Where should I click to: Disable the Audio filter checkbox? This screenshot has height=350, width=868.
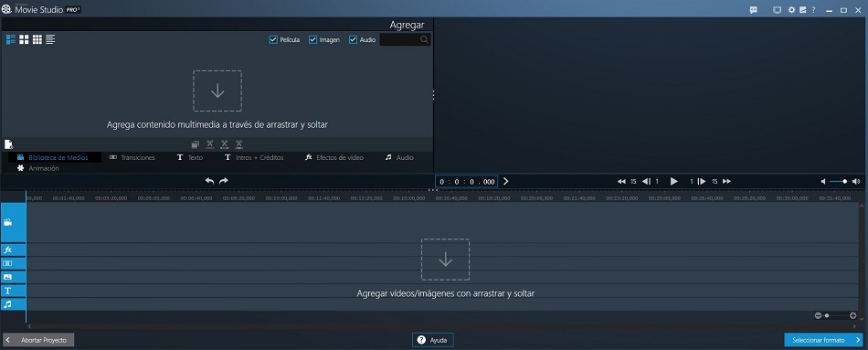point(353,40)
